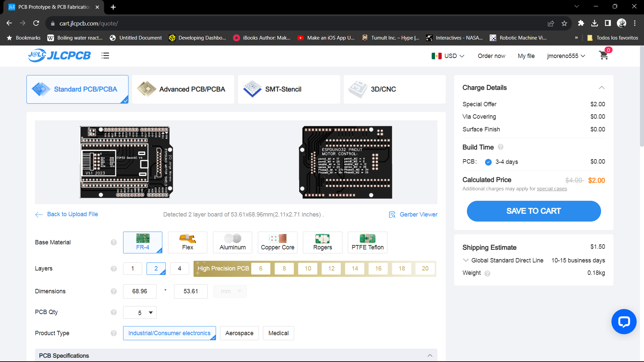This screenshot has width=644, height=362.
Task: Select the Aluminum base material
Action: 232,242
